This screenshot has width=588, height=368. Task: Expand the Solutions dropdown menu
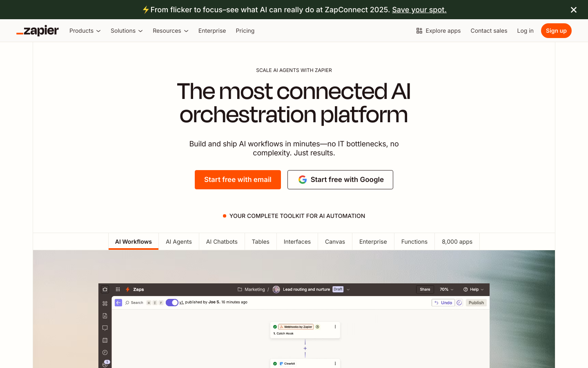127,31
